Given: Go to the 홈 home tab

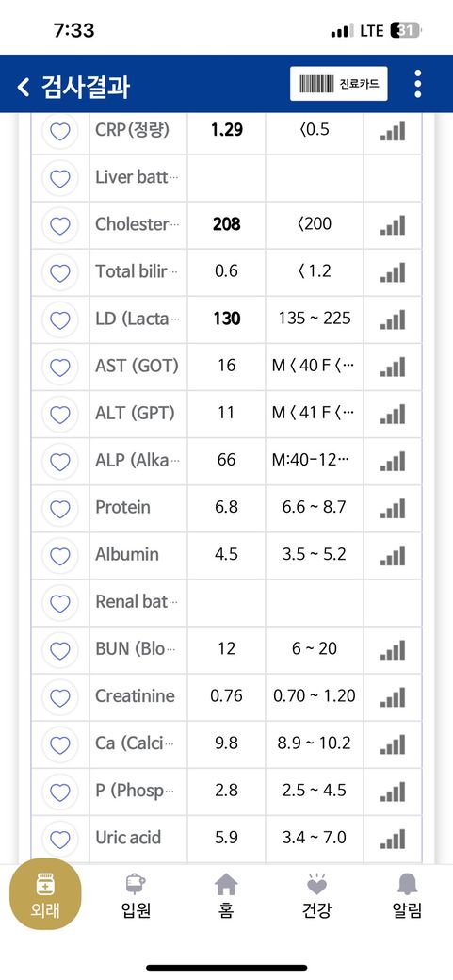Looking at the screenshot, I should tap(226, 896).
